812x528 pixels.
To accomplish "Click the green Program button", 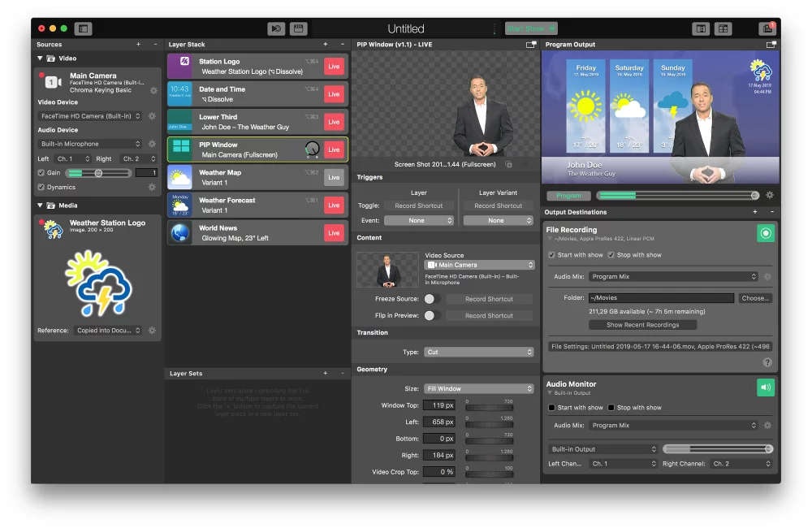I will (568, 195).
